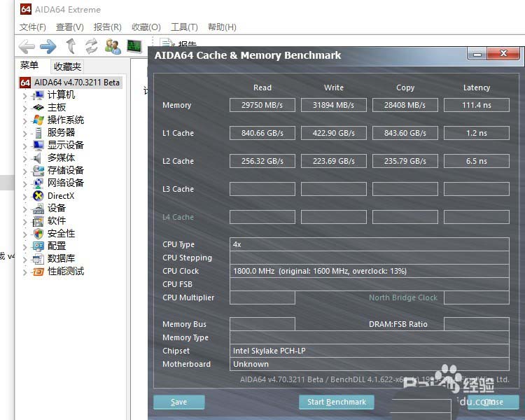Select the Benchmark (性能测试) tree icon
The width and height of the screenshot is (525, 420).
[x=38, y=272]
